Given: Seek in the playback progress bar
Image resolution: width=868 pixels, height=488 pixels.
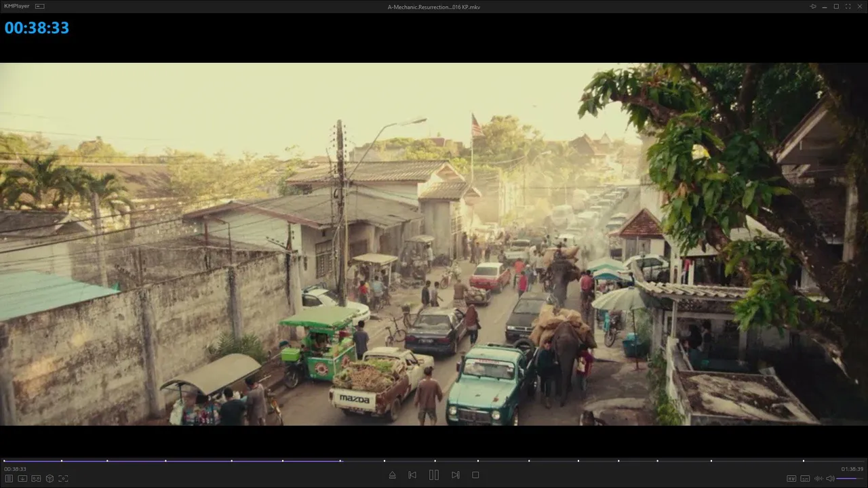Looking at the screenshot, I should (434, 461).
